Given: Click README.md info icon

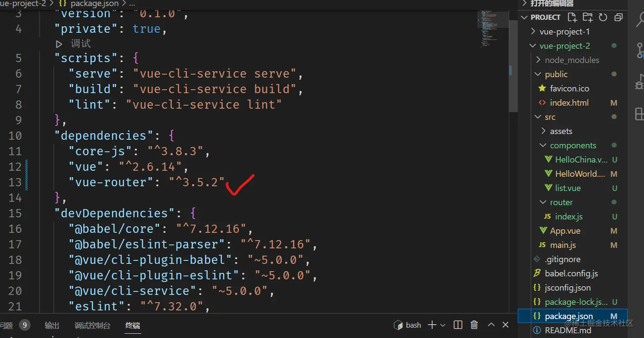Looking at the screenshot, I should pyautogui.click(x=537, y=330).
